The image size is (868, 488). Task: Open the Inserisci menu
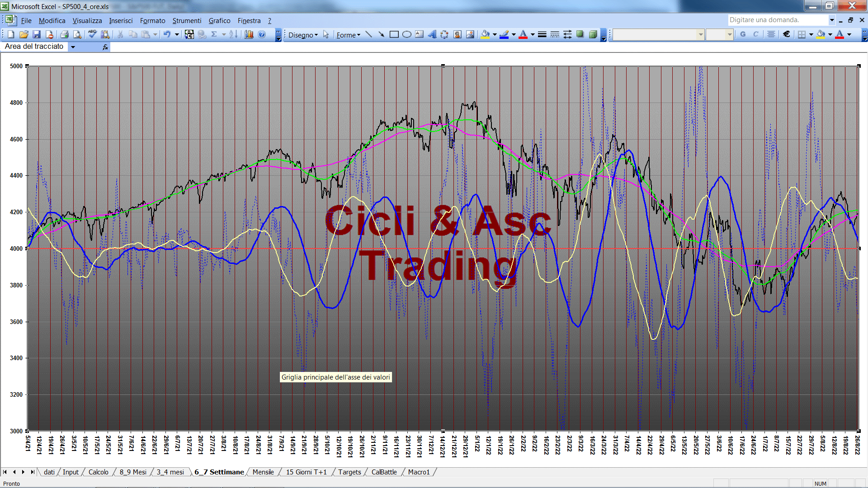coord(121,21)
